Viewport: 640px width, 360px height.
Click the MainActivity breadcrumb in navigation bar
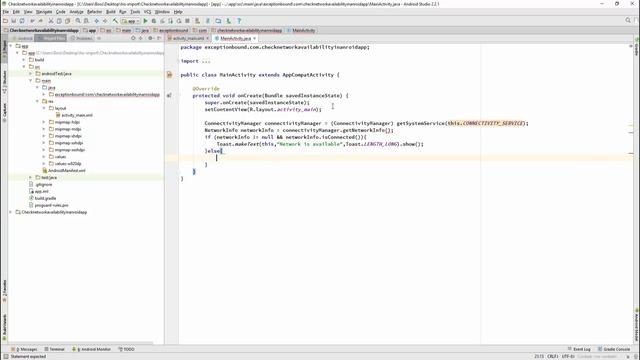(x=301, y=31)
